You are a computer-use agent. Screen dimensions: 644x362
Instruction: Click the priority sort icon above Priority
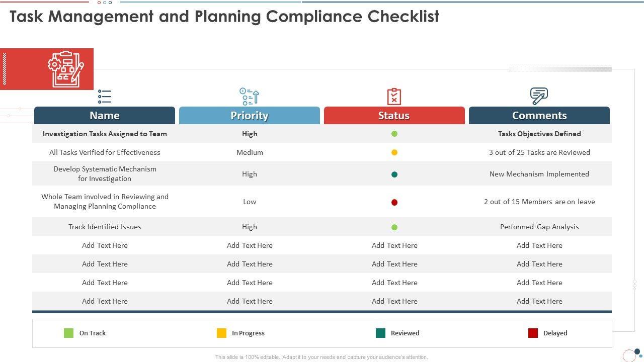(250, 96)
